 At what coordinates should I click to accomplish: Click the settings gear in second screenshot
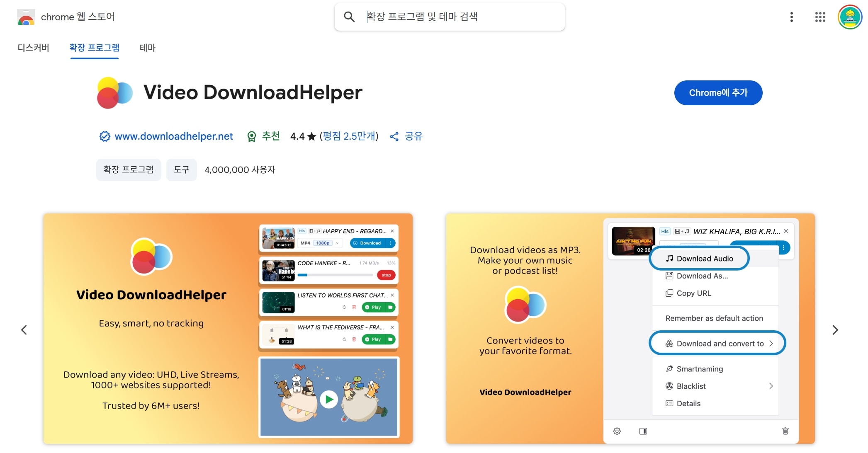click(x=617, y=431)
